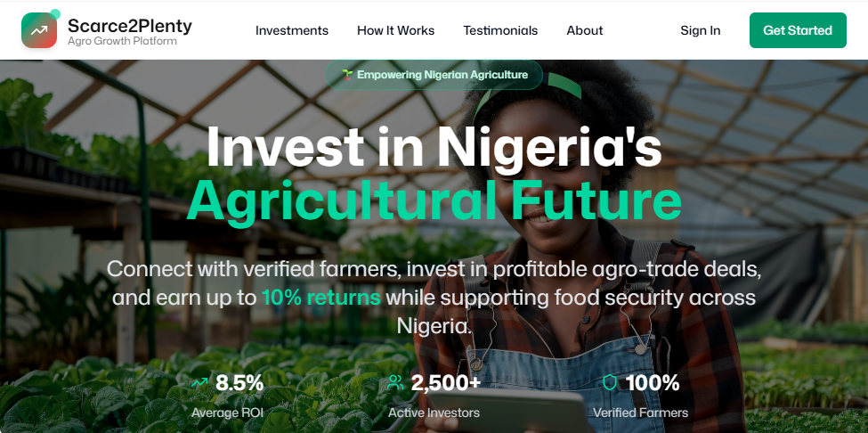Click the Verified Farmers shield icon

(610, 383)
